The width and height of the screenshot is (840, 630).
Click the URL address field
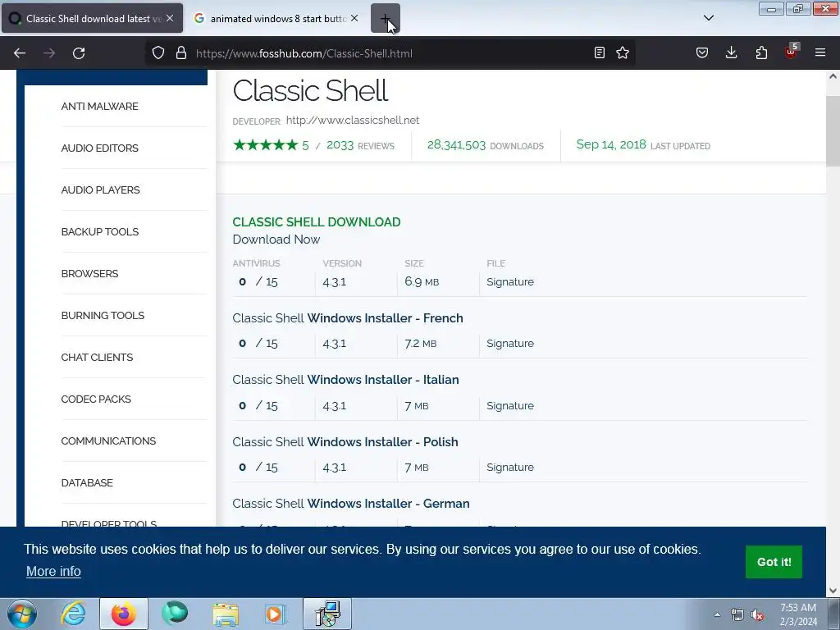391,53
